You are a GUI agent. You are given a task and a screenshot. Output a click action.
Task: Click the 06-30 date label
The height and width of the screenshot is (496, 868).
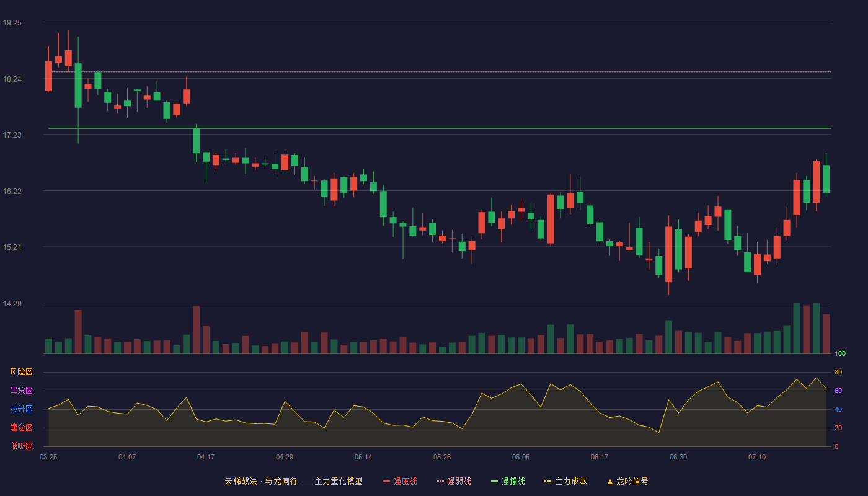pos(678,457)
